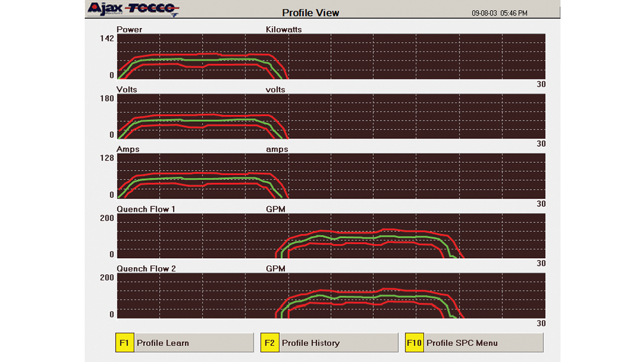Image resolution: width=644 pixels, height=362 pixels.
Task: Click the 180 maximum value on Volts axis
Action: tap(107, 98)
